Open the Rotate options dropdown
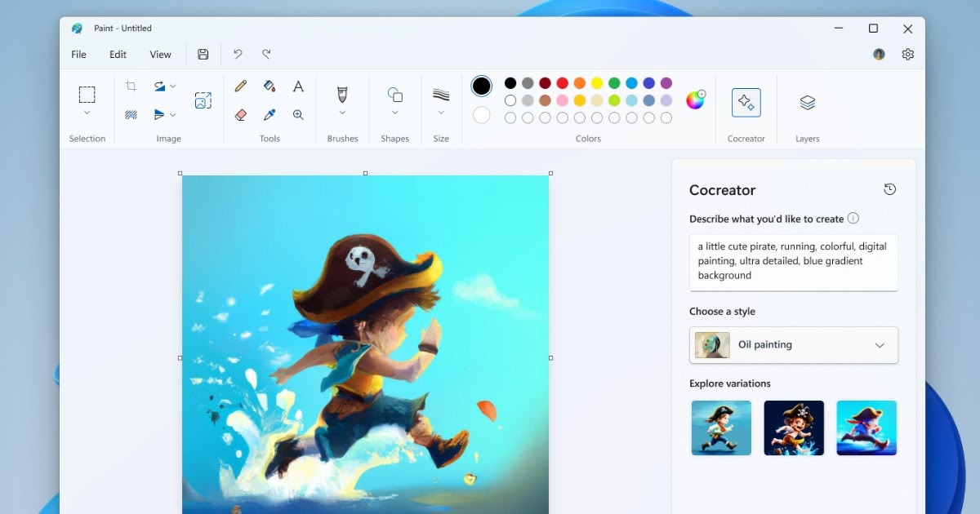 click(x=172, y=86)
